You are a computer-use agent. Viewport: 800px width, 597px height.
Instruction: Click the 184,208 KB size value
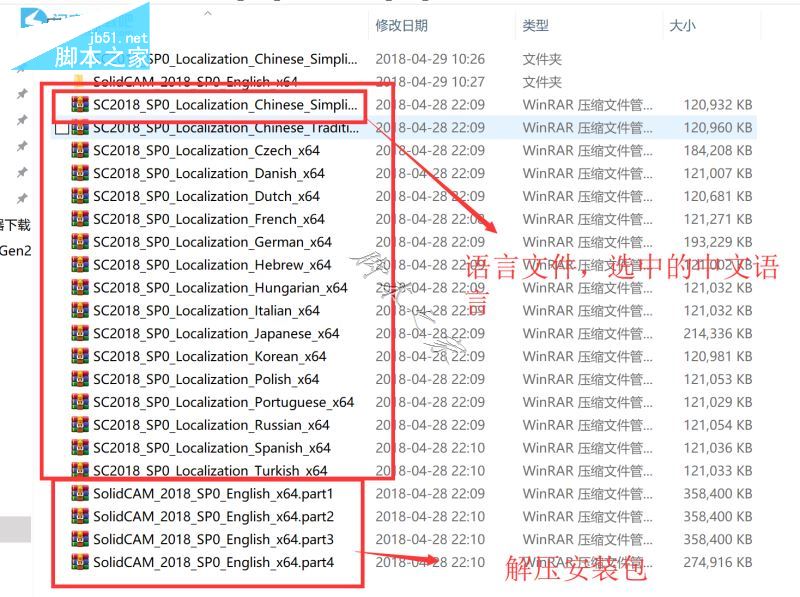click(718, 151)
